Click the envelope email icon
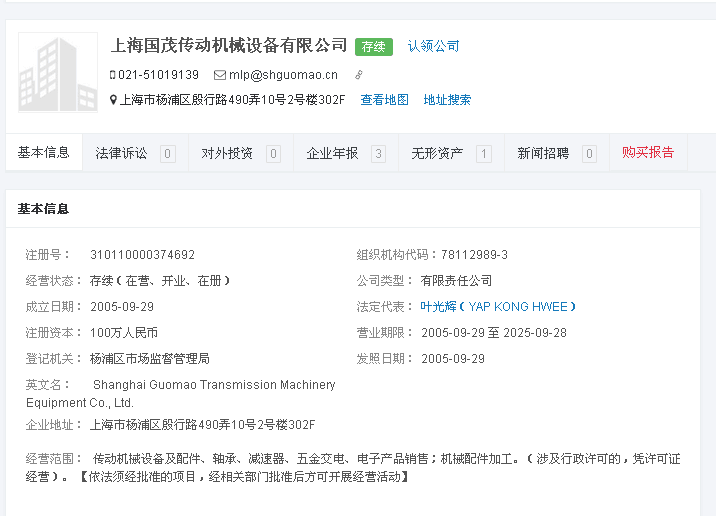The image size is (716, 516). pos(220,75)
